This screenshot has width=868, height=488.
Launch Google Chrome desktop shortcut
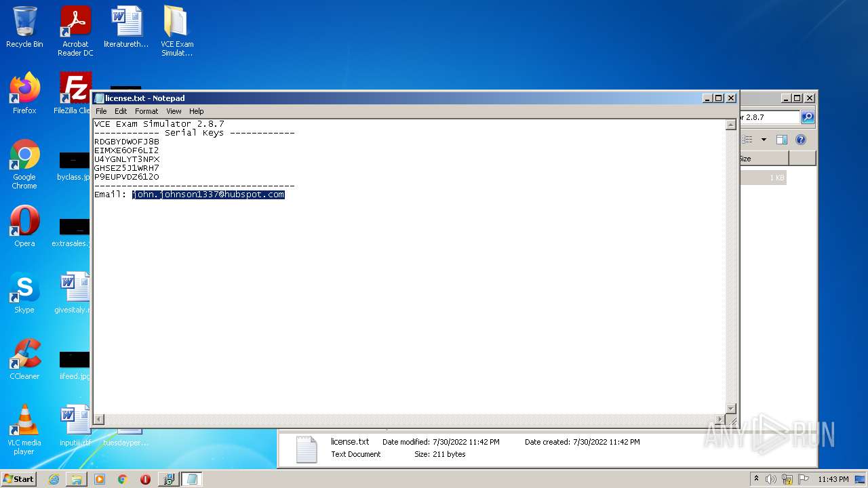click(24, 164)
